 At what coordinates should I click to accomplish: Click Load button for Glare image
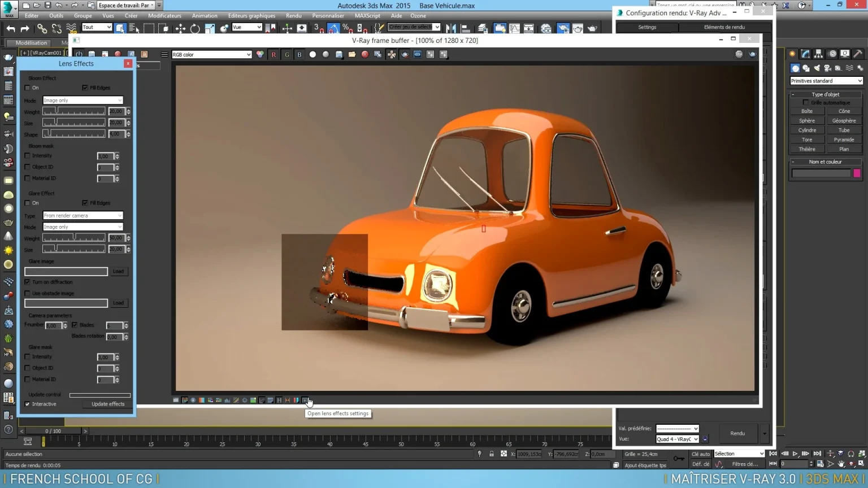pos(118,271)
